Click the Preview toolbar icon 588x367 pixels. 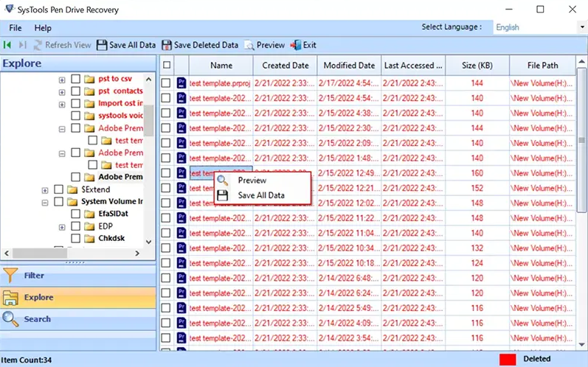point(250,45)
